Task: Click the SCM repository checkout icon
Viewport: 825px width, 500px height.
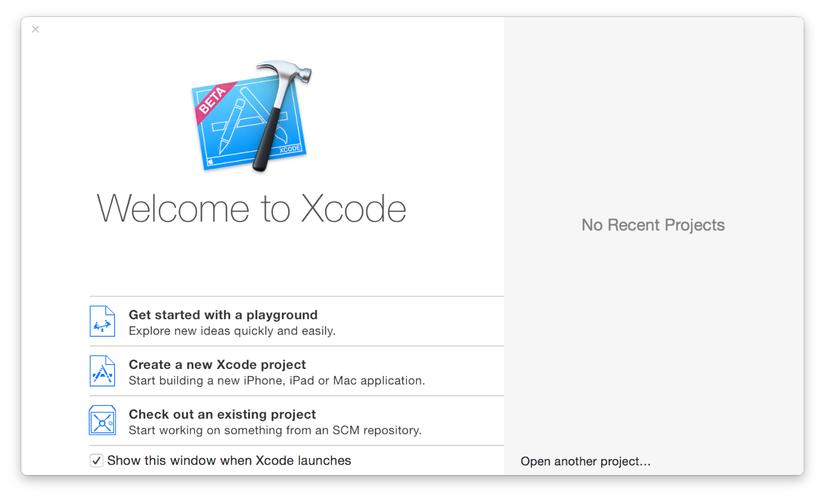Action: point(103,421)
